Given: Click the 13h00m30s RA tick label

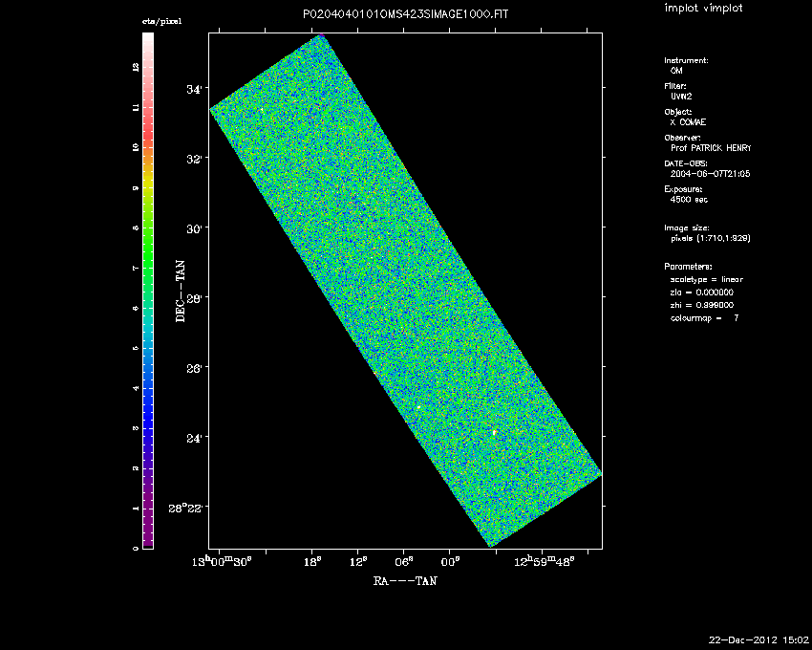Looking at the screenshot, I should (x=222, y=561).
